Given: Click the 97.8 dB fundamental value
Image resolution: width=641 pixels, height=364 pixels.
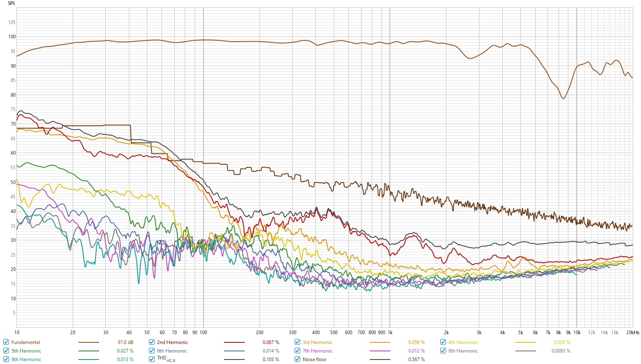Looking at the screenshot, I should 126,342.
